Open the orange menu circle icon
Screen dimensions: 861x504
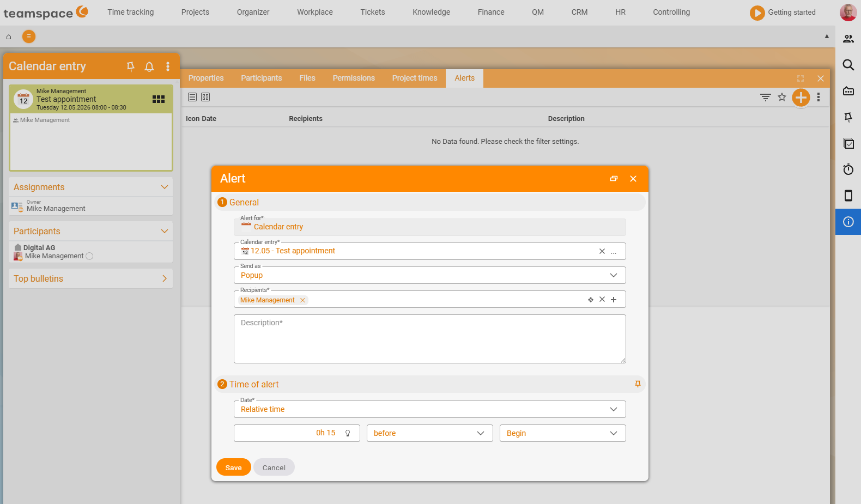coord(29,37)
